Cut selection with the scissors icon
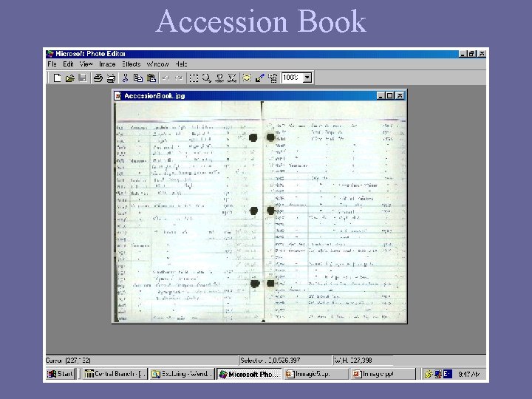The height and width of the screenshot is (399, 532). (125, 78)
